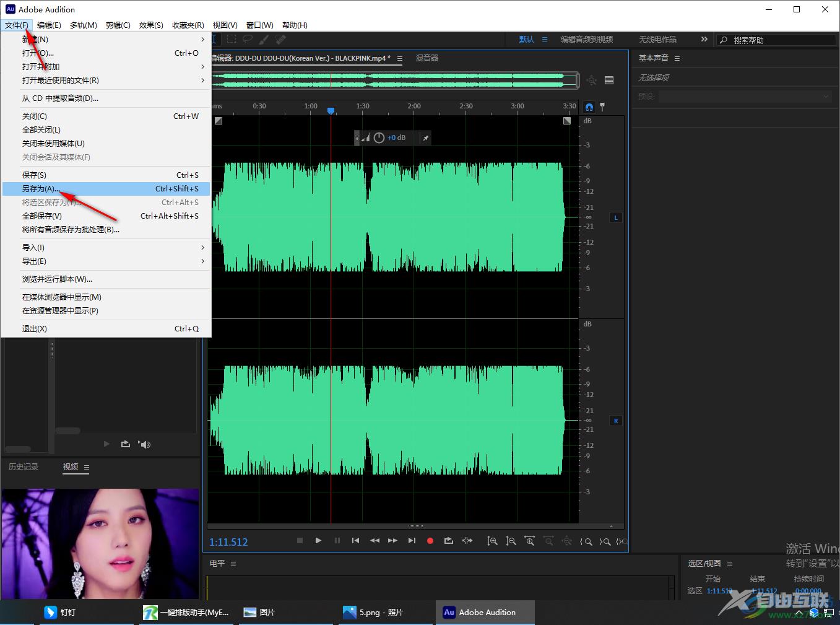
Task: Open 视频 panel menu
Action: tap(87, 467)
